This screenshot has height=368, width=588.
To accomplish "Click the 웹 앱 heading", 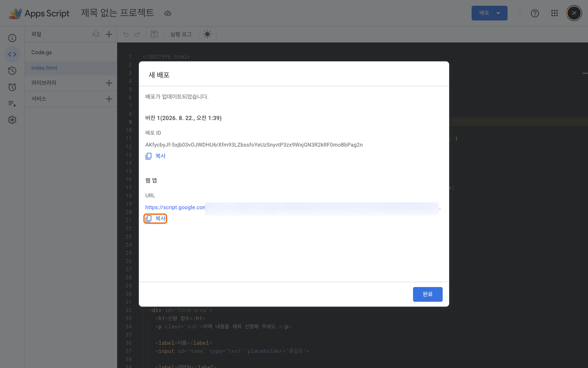I will coord(151,180).
